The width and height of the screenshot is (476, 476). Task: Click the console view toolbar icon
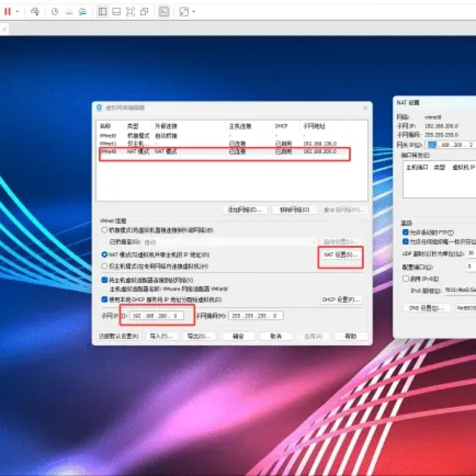[x=164, y=11]
